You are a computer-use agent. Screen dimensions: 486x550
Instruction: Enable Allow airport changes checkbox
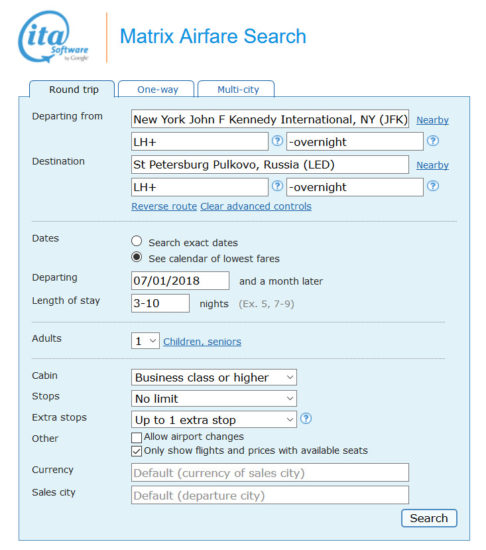[136, 437]
